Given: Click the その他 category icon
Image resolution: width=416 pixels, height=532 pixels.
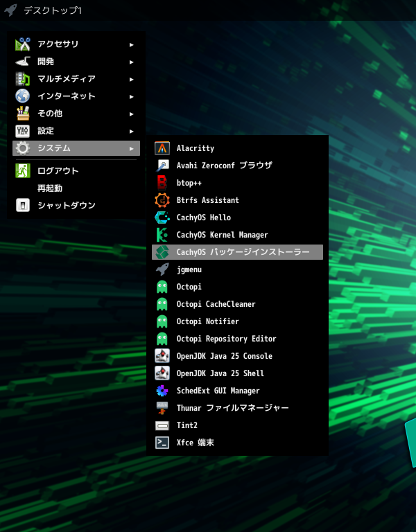Looking at the screenshot, I should point(22,114).
